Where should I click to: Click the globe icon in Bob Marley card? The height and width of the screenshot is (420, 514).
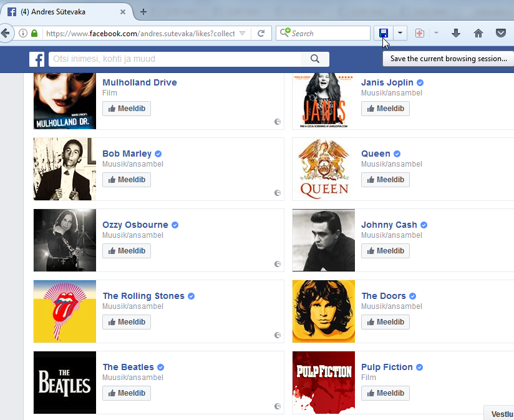pyautogui.click(x=278, y=193)
